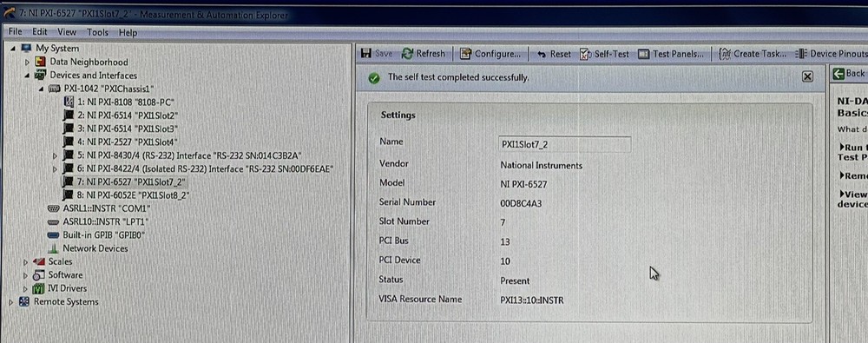Select Built-in GPIB "GPIB0" item

[x=103, y=235]
